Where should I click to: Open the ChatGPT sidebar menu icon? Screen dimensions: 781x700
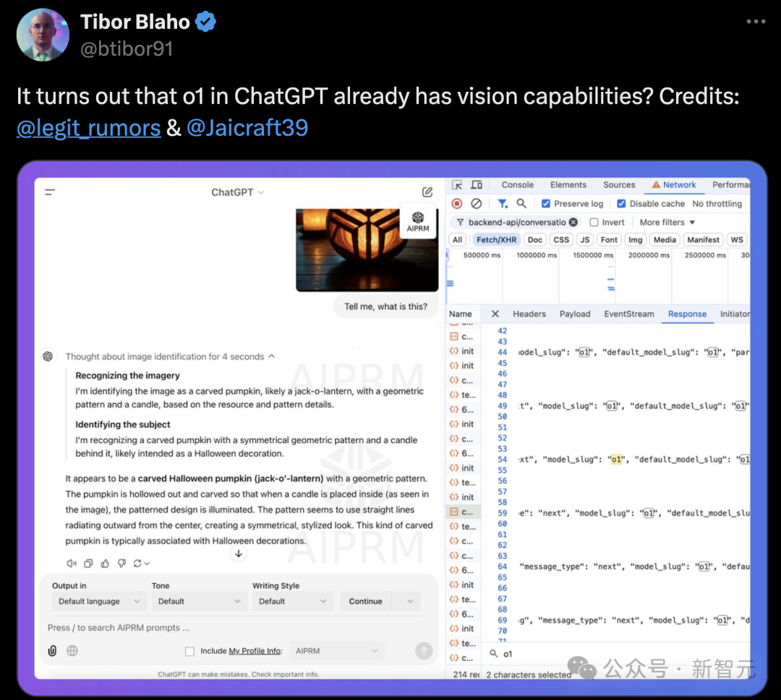pyautogui.click(x=50, y=192)
